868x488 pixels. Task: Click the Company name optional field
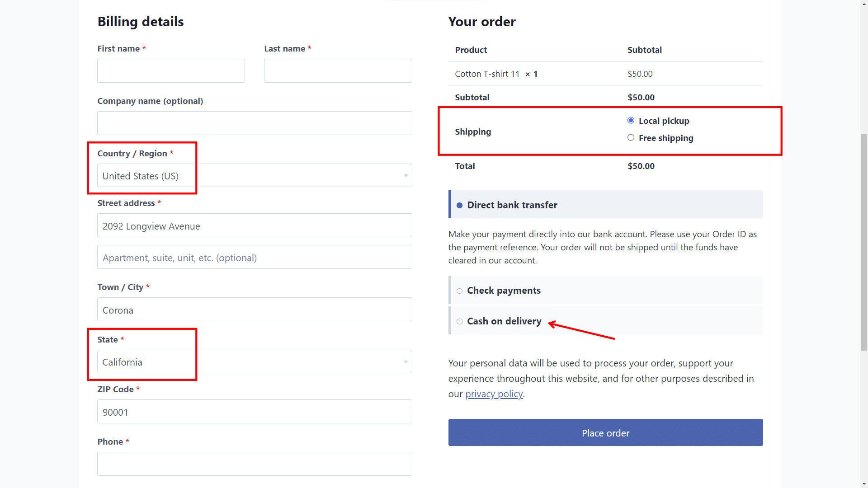point(255,123)
